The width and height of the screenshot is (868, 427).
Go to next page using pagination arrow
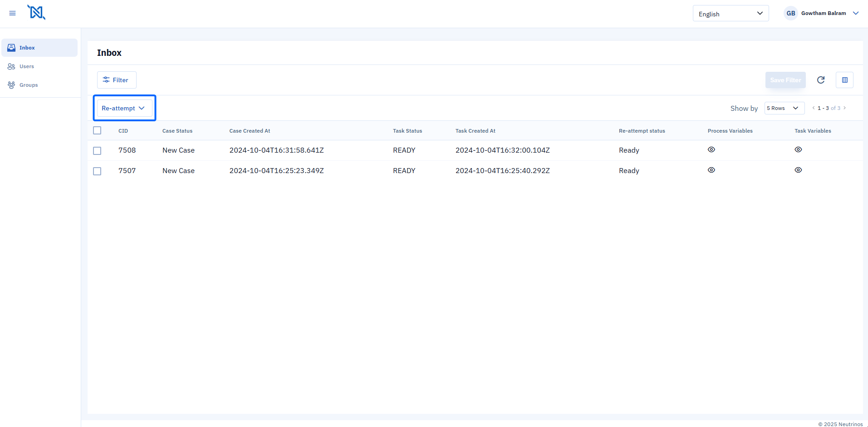pos(844,108)
